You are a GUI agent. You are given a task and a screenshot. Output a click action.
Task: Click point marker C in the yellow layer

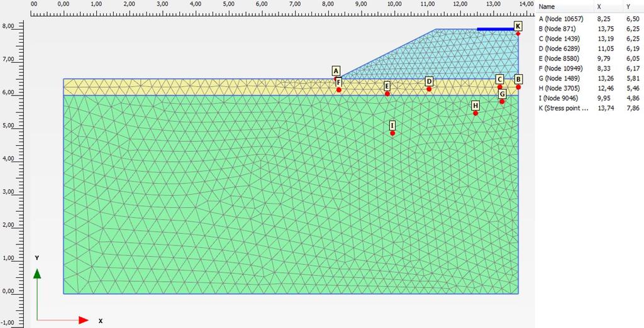coord(499,79)
